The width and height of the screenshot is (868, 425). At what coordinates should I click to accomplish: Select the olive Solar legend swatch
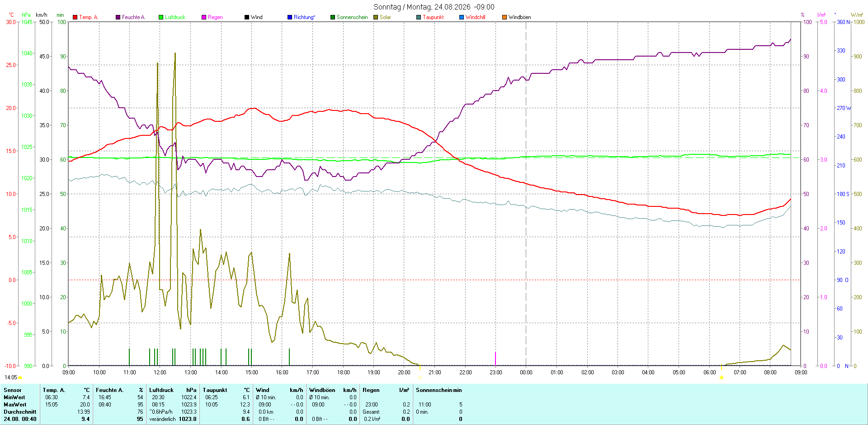tap(376, 17)
